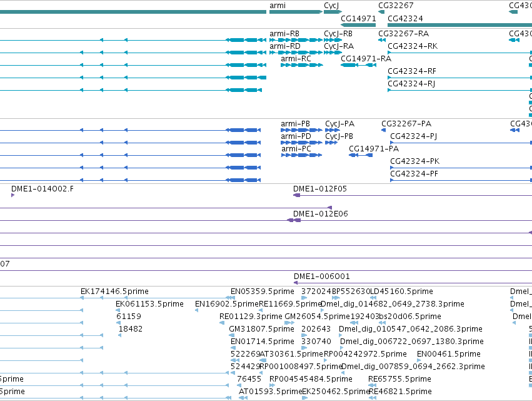Select the armi gene bar
Screen dimensions: 532x401
[x=296, y=12]
